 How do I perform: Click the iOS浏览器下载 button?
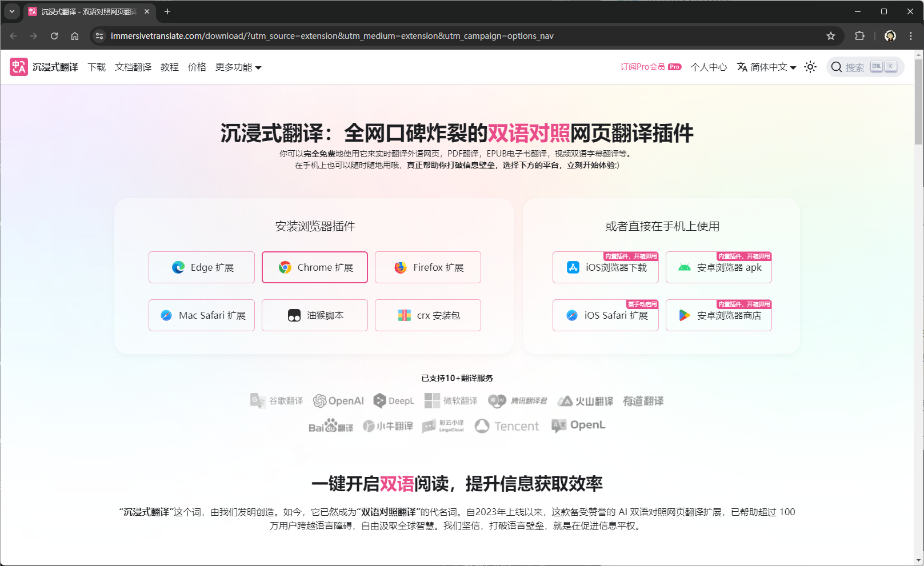605,267
